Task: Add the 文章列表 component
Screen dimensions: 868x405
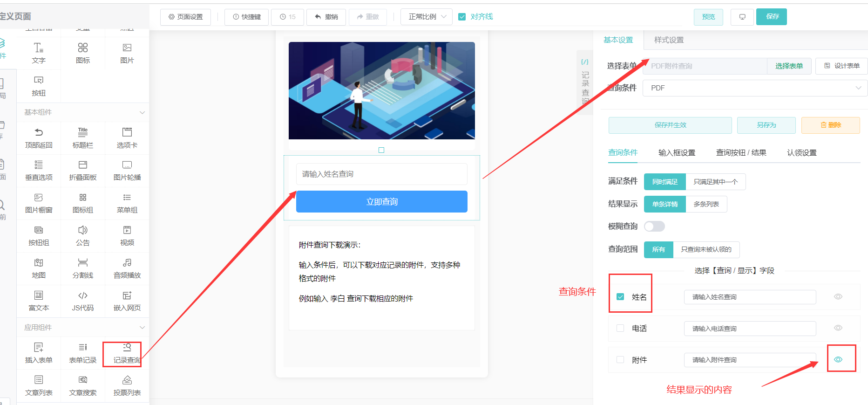Action: pyautogui.click(x=39, y=386)
